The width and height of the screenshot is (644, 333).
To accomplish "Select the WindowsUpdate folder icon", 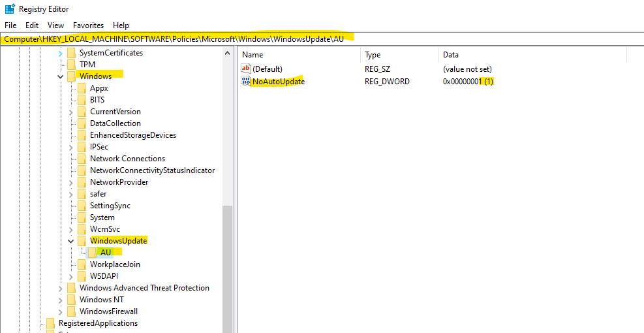I will pyautogui.click(x=82, y=241).
